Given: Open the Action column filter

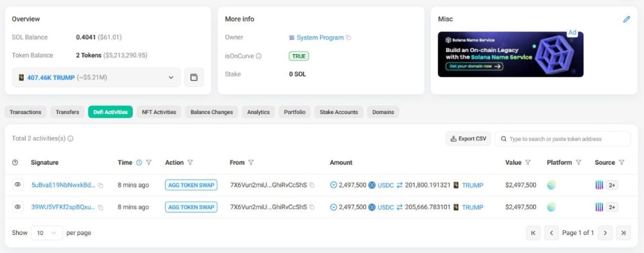Looking at the screenshot, I should [x=190, y=163].
